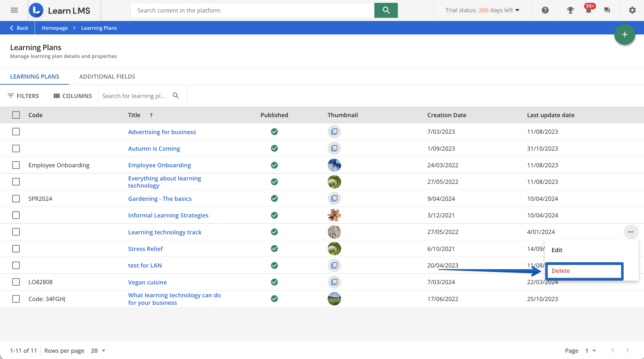644x359 pixels.
Task: Check the Employee Onboarding row checkbox
Action: (x=16, y=165)
